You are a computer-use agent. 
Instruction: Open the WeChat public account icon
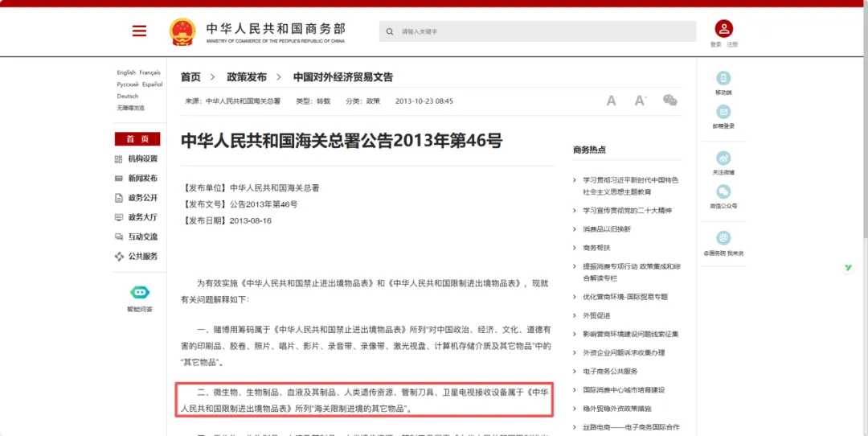pyautogui.click(x=723, y=191)
